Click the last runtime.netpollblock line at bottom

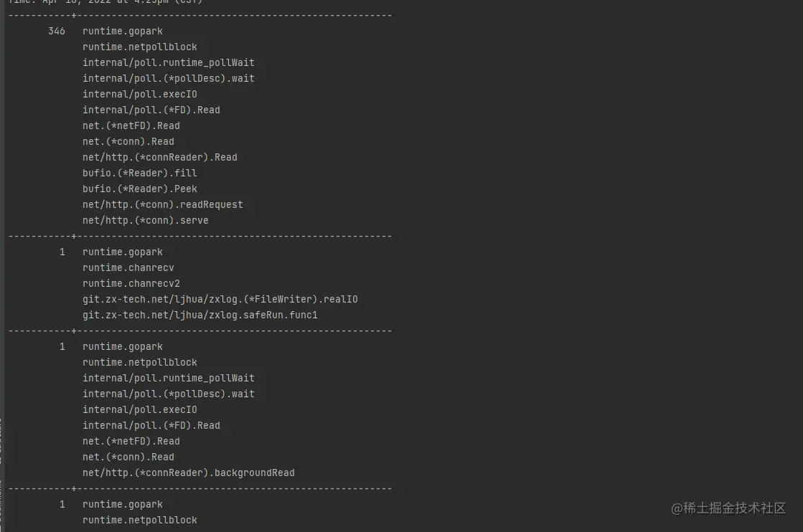pyautogui.click(x=139, y=521)
